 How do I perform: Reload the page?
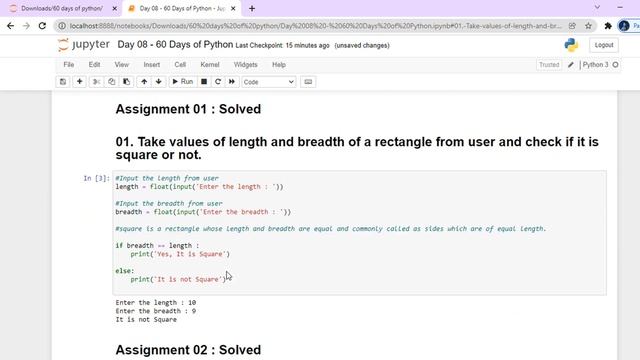42,26
